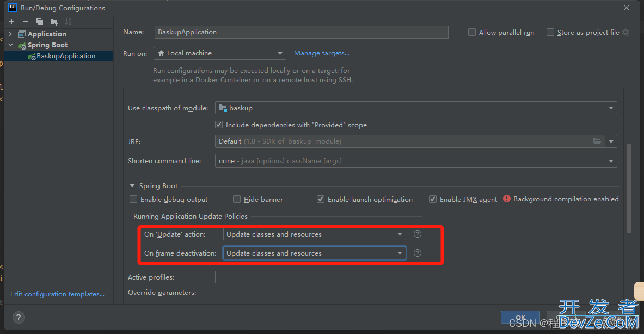Click the 'Override parameters:' label
The image size is (644, 334).
pos(162,293)
